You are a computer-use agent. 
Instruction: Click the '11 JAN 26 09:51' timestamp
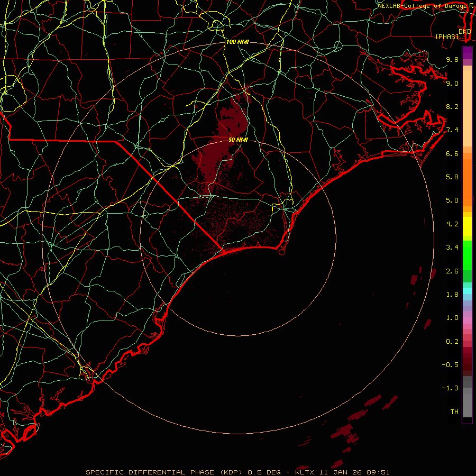[x=354, y=472]
